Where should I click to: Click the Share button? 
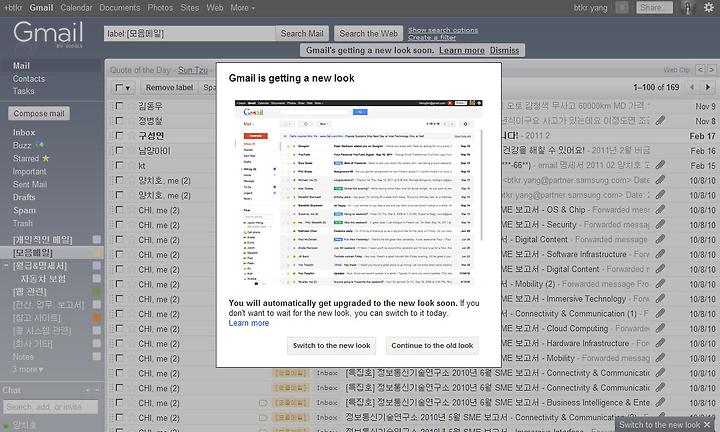click(655, 7)
